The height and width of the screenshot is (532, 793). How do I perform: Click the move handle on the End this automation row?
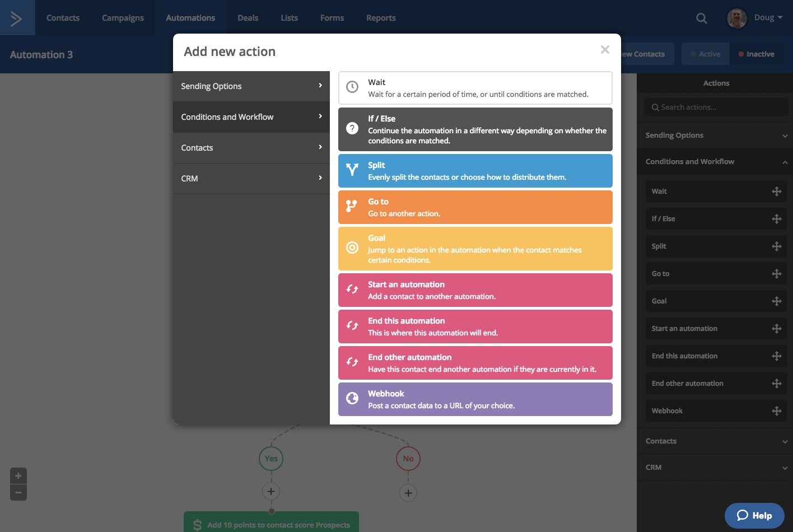[x=776, y=356]
